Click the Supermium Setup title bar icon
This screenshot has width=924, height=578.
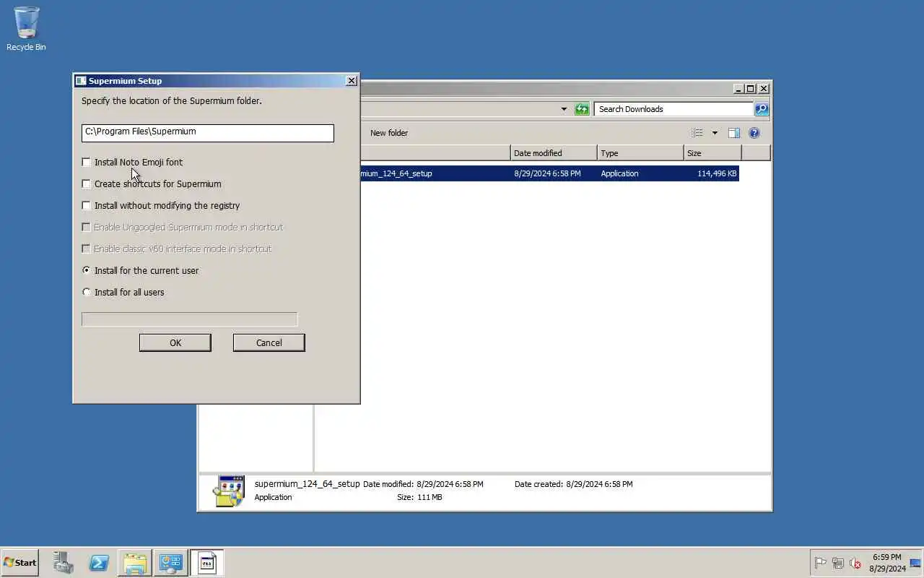81,81
